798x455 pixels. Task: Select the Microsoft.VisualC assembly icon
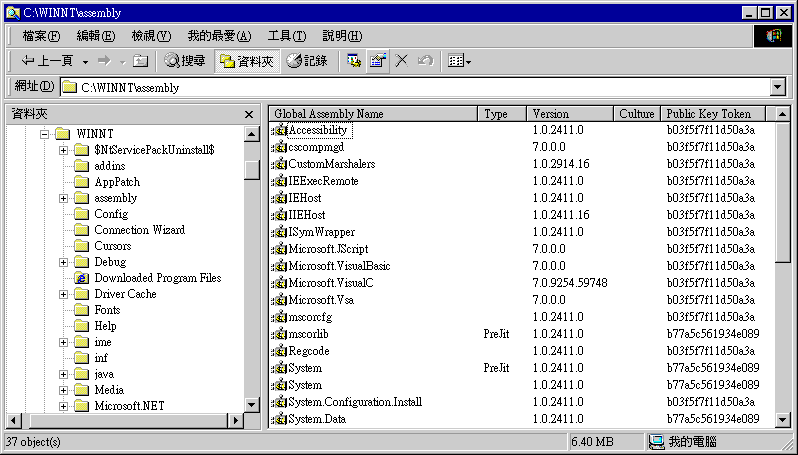click(x=279, y=283)
